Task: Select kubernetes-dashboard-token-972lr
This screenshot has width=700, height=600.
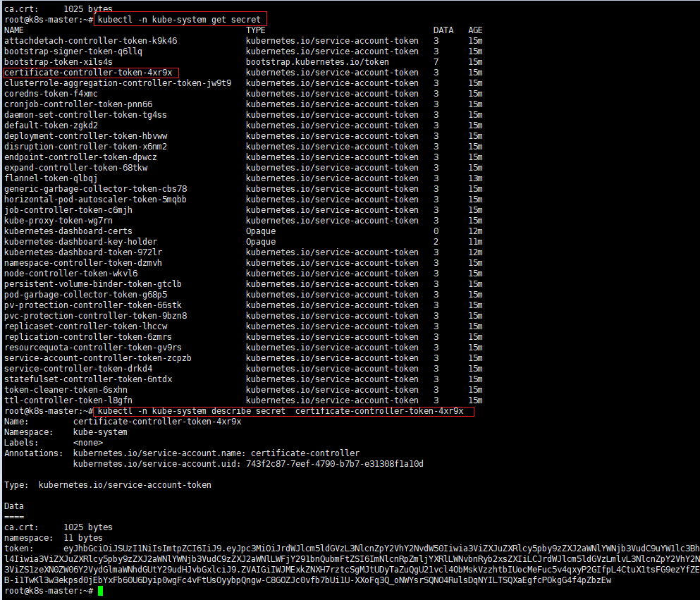Action: pos(83,252)
